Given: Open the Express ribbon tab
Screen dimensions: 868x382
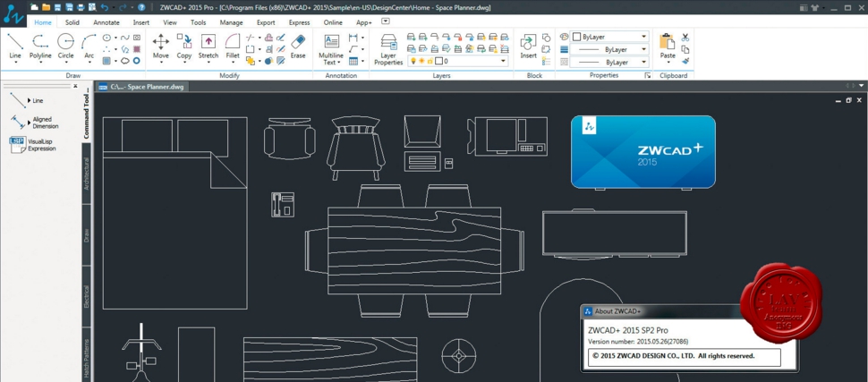Looking at the screenshot, I should pyautogui.click(x=299, y=22).
